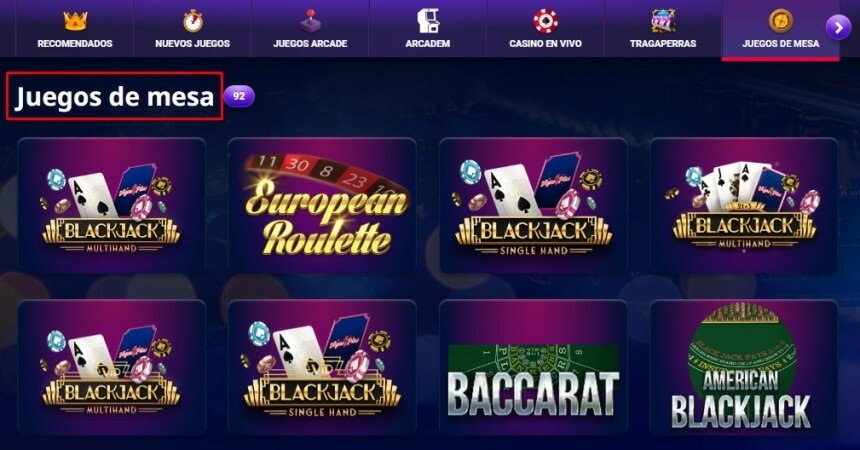Click the roulette wheel icon for Juegos de Mesa
This screenshot has width=860, height=450.
780,21
